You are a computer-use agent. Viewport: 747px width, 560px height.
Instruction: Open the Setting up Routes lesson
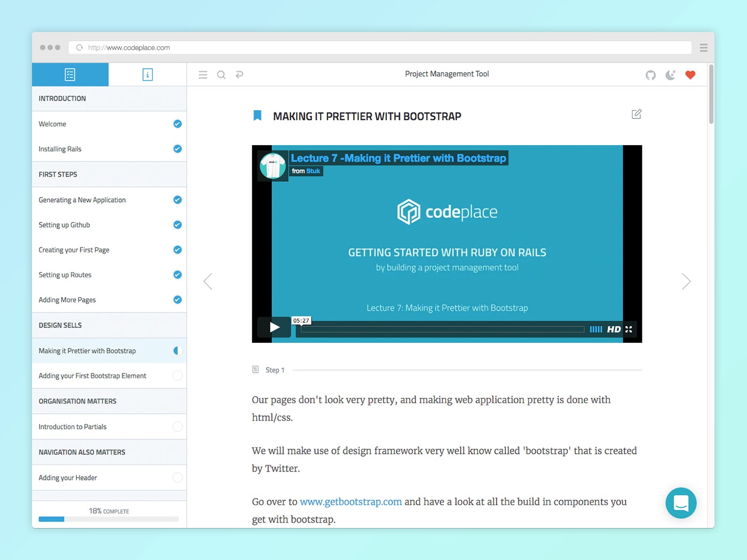(x=109, y=275)
